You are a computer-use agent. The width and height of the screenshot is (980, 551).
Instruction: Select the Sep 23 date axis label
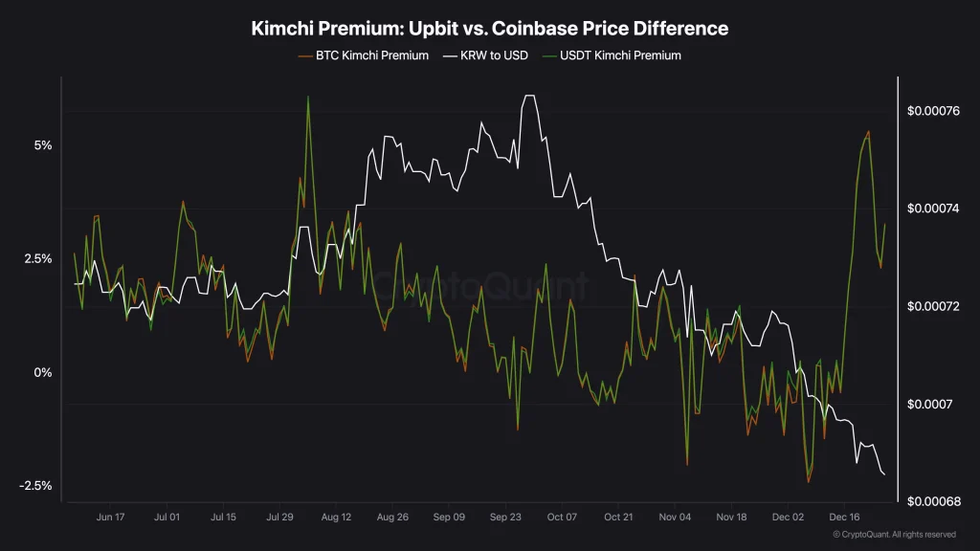point(505,518)
